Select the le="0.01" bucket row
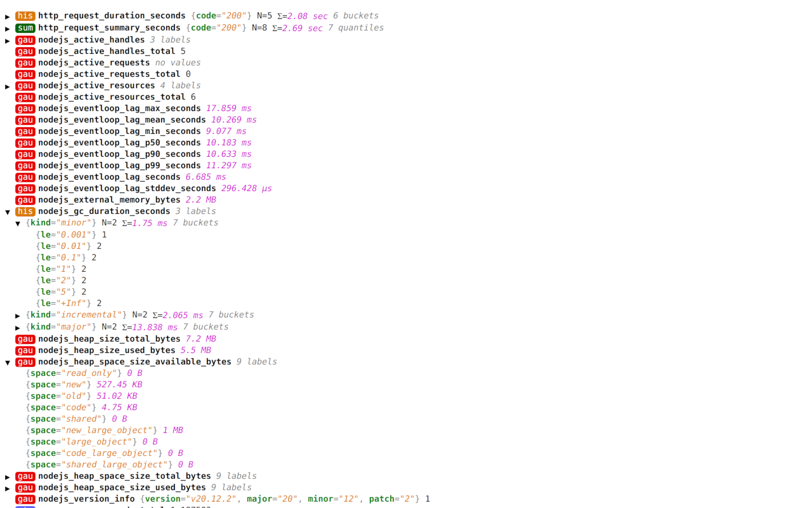Viewport: 812px width, 508px height. coord(69,246)
